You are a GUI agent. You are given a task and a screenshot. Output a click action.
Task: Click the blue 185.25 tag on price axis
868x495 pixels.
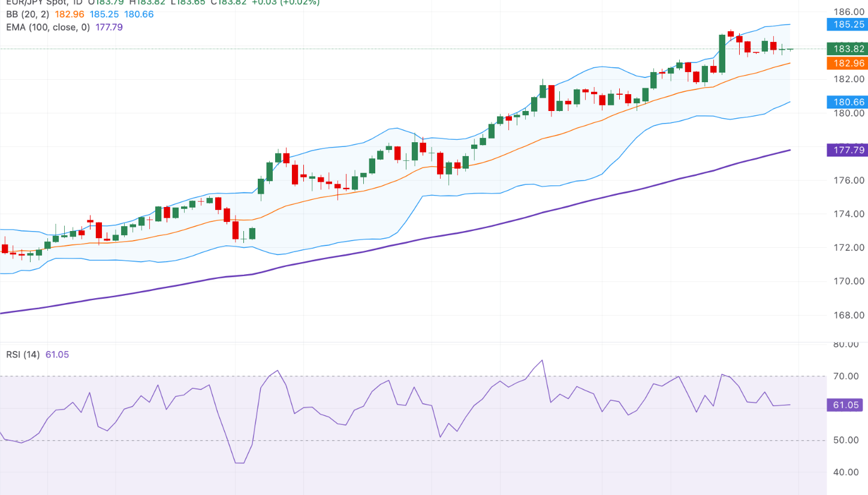[845, 25]
